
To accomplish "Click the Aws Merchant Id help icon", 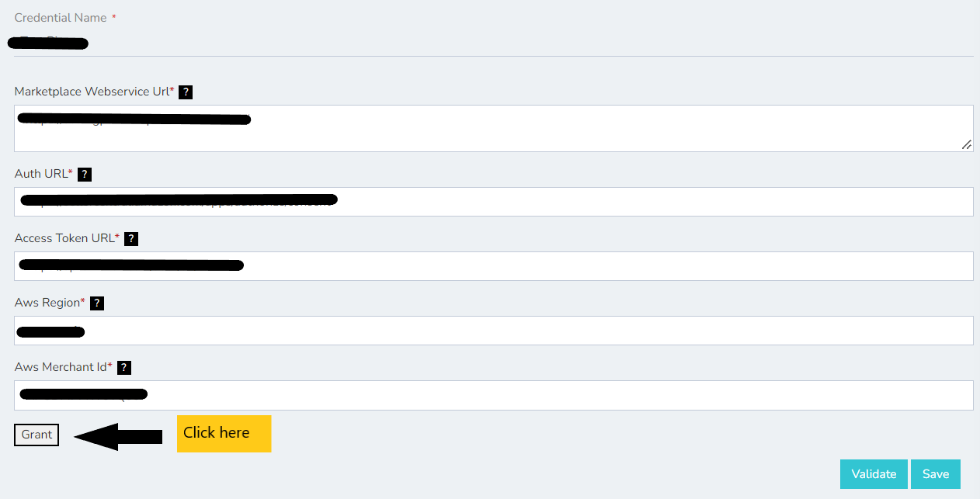I will pyautogui.click(x=123, y=368).
